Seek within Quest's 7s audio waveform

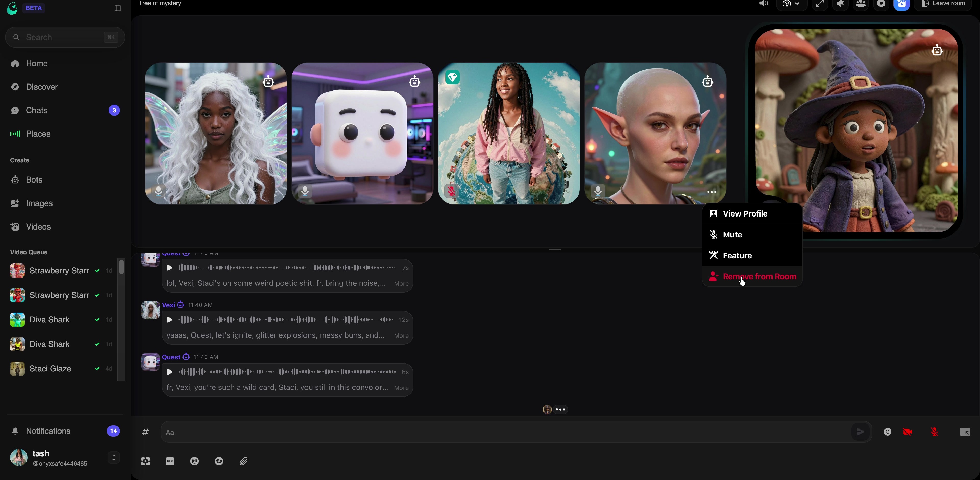[x=288, y=268]
